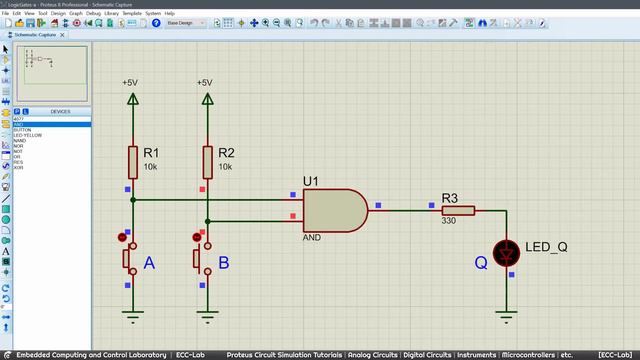Select the Component mode tool
Image resolution: width=640 pixels, height=360 pixels.
point(6,60)
